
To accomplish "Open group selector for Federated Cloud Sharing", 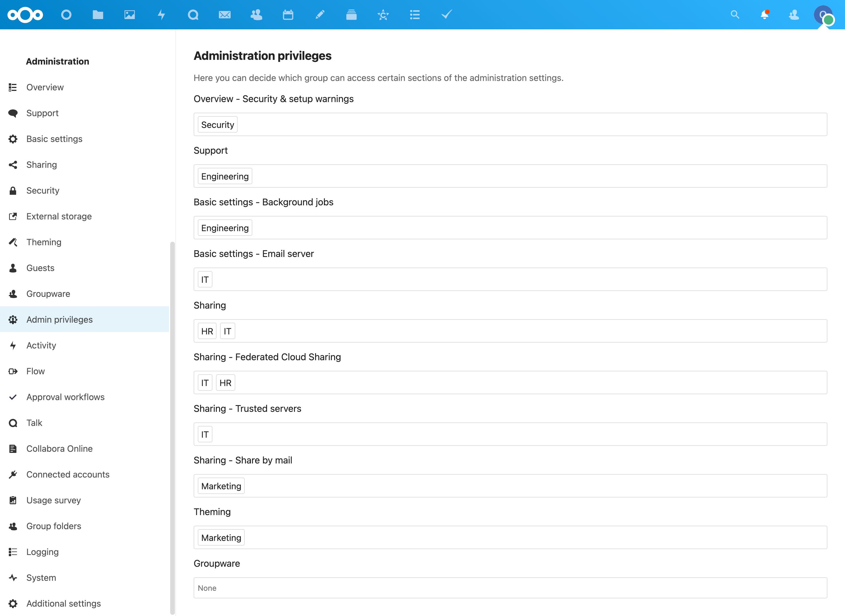I will pos(510,383).
